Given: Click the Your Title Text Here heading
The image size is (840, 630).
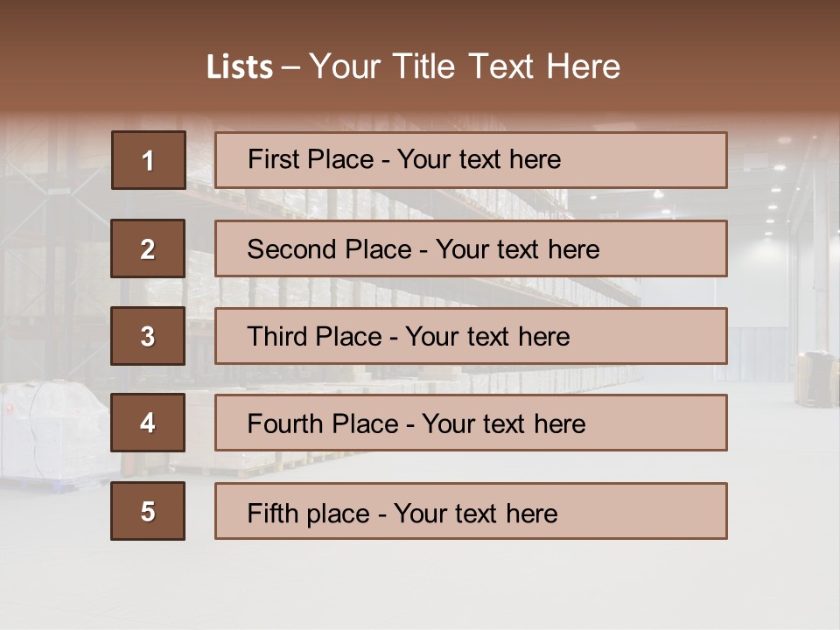Looking at the screenshot, I should point(465,66).
